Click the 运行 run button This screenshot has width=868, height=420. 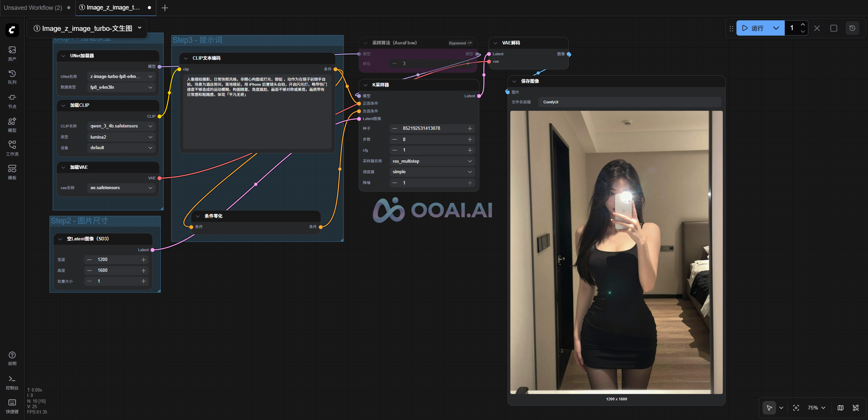[x=753, y=28]
